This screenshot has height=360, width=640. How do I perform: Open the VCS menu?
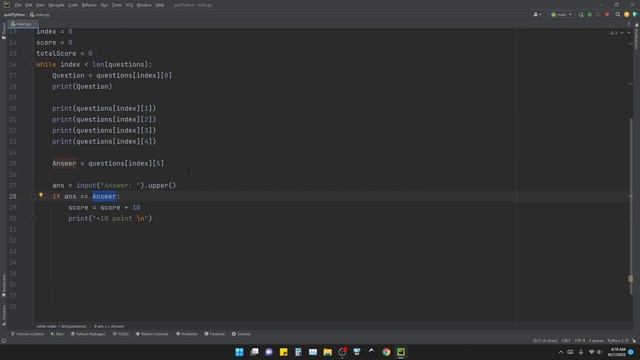click(x=129, y=5)
